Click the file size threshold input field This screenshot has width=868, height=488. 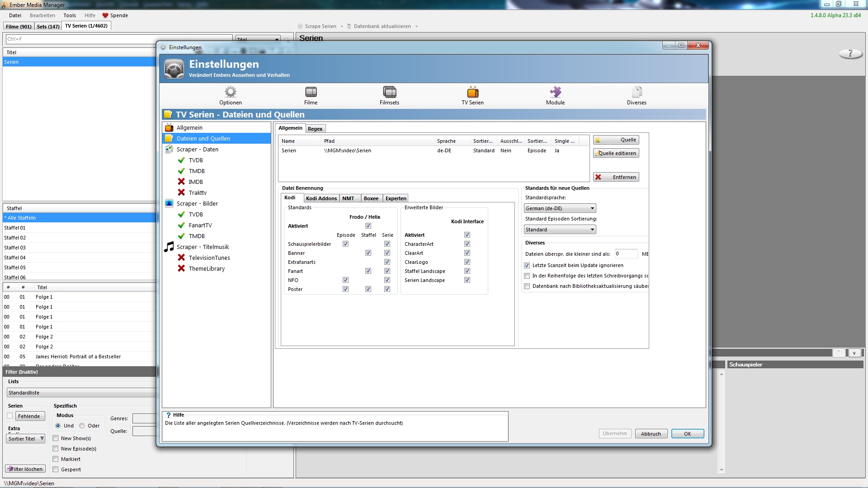point(626,253)
